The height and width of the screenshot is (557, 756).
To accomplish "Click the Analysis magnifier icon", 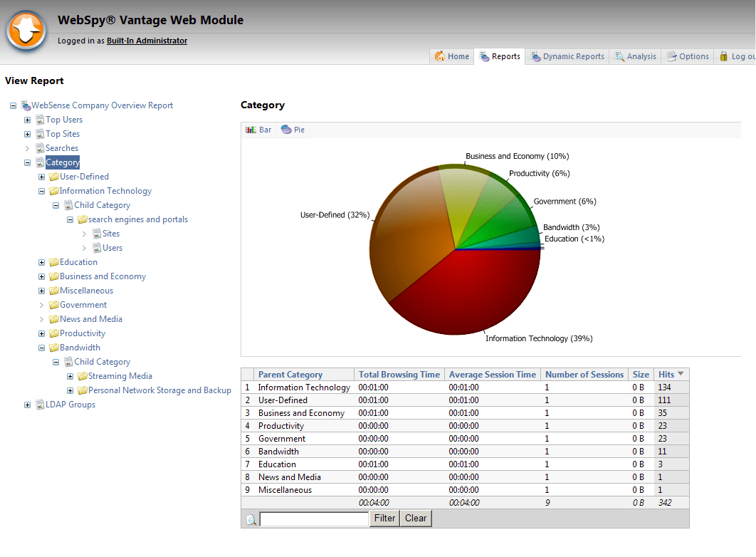I will (619, 56).
